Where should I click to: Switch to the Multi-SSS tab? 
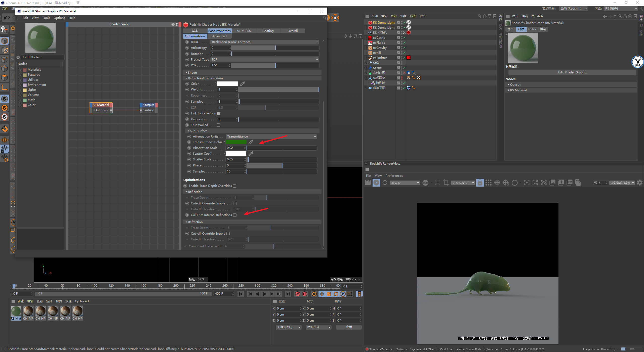pyautogui.click(x=244, y=31)
